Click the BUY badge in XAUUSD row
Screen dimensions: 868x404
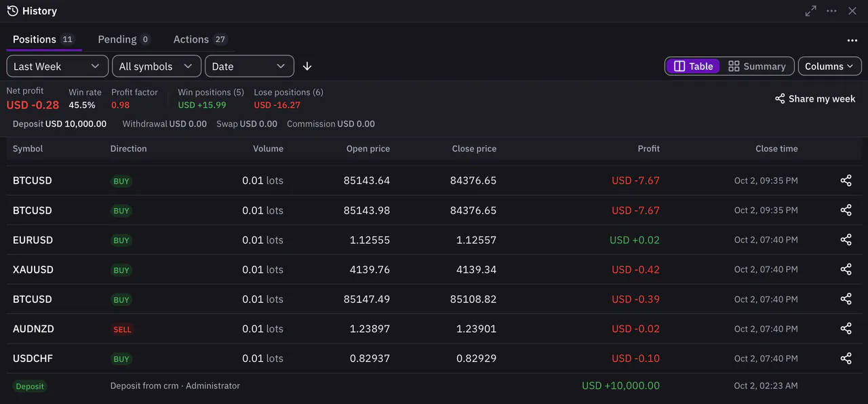[121, 270]
